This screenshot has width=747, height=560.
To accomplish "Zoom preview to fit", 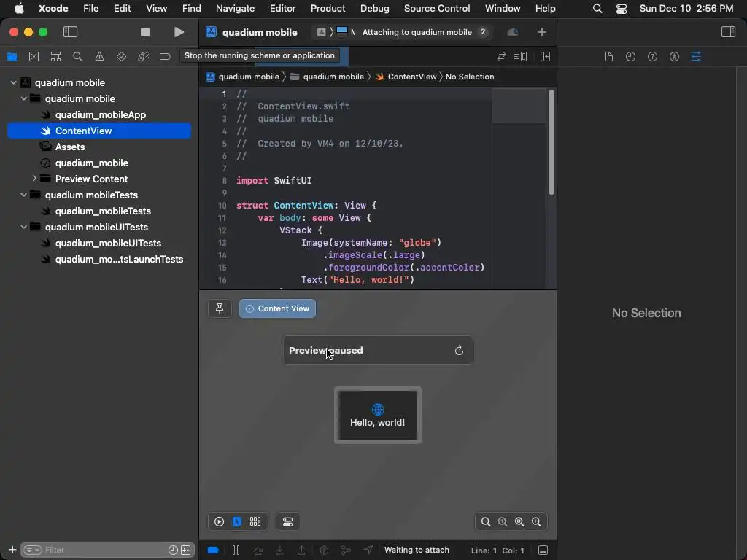I will [519, 522].
